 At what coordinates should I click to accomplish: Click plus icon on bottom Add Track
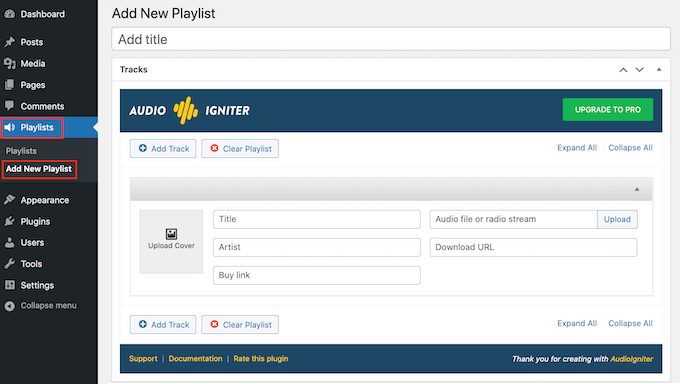(143, 324)
